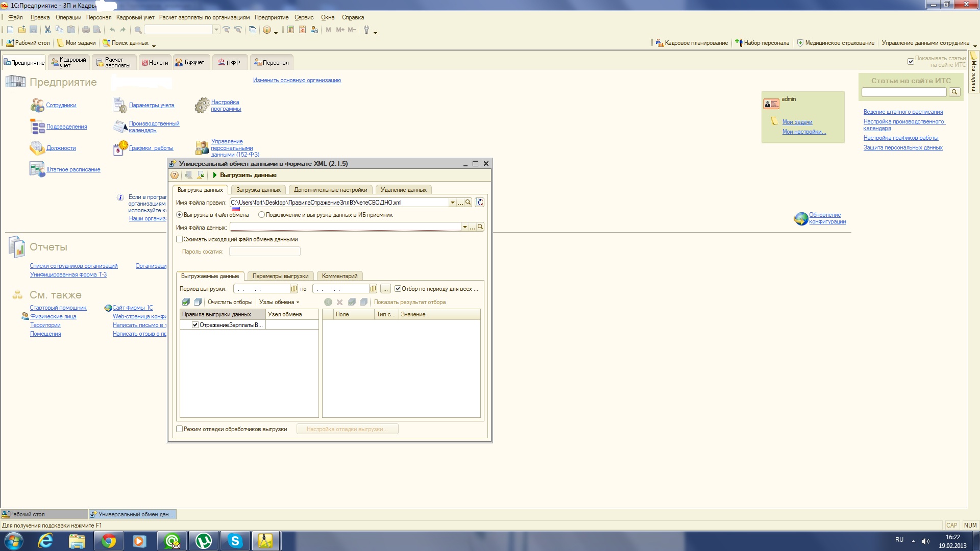Expand the Имя файла данных dropdown arrow
The height and width of the screenshot is (551, 980).
pos(464,227)
